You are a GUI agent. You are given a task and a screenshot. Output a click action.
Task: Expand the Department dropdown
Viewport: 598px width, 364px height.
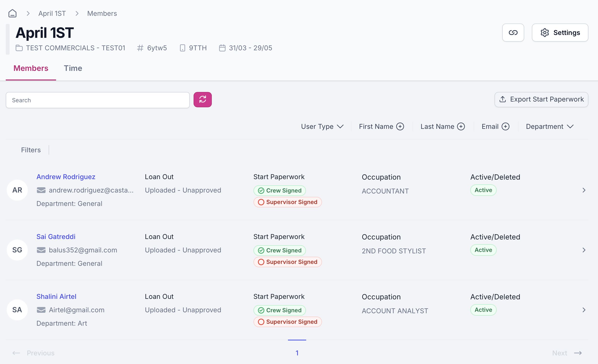(549, 126)
